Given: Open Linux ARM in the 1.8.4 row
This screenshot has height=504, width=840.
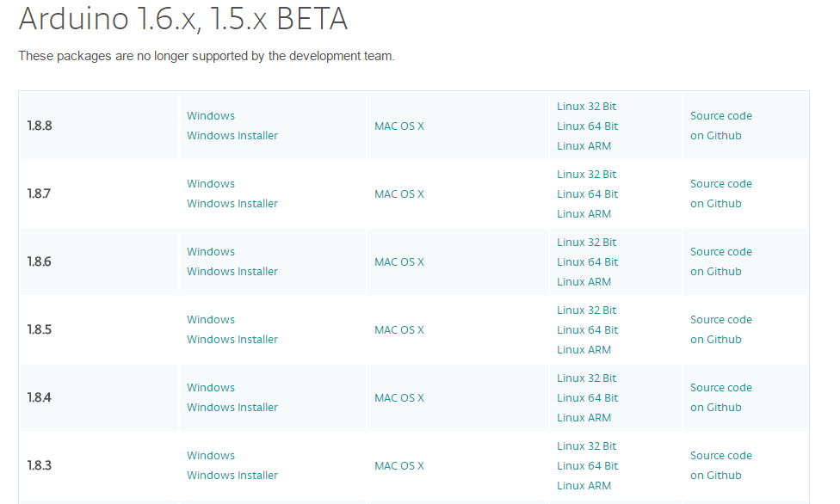Looking at the screenshot, I should 584,418.
